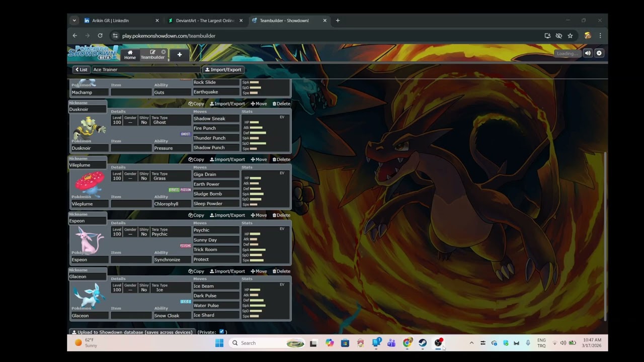Open Dusknoir details with Tera Type Ghost
The height and width of the screenshot is (362, 644).
151,120
